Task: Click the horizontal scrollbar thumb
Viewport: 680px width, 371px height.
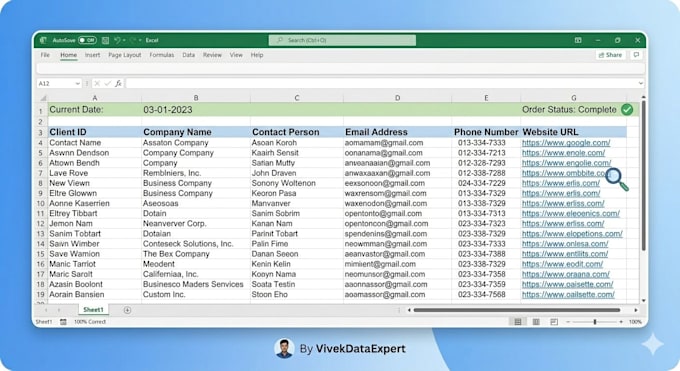Action: pos(517,310)
